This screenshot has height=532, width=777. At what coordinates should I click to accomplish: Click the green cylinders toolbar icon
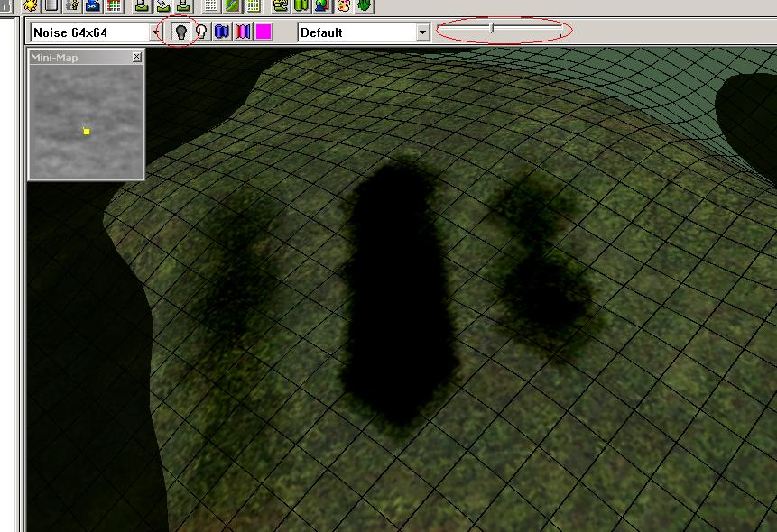(x=301, y=6)
